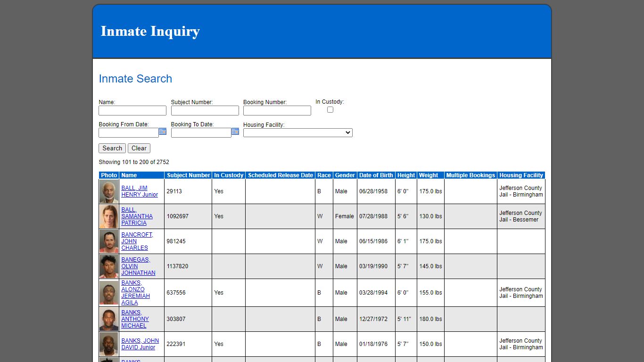Open BANEGAS, OLVIN JOHNATHAN record
The height and width of the screenshot is (362, 644).
[138, 266]
